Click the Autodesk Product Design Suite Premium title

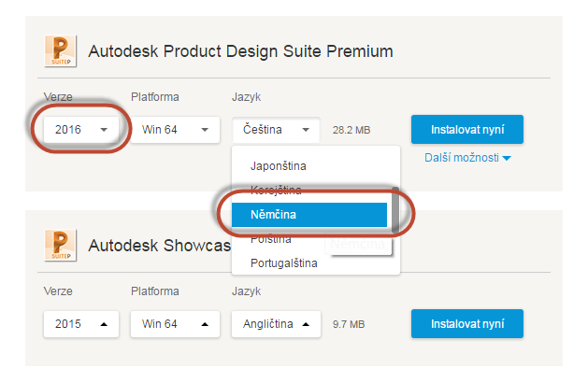pos(241,51)
